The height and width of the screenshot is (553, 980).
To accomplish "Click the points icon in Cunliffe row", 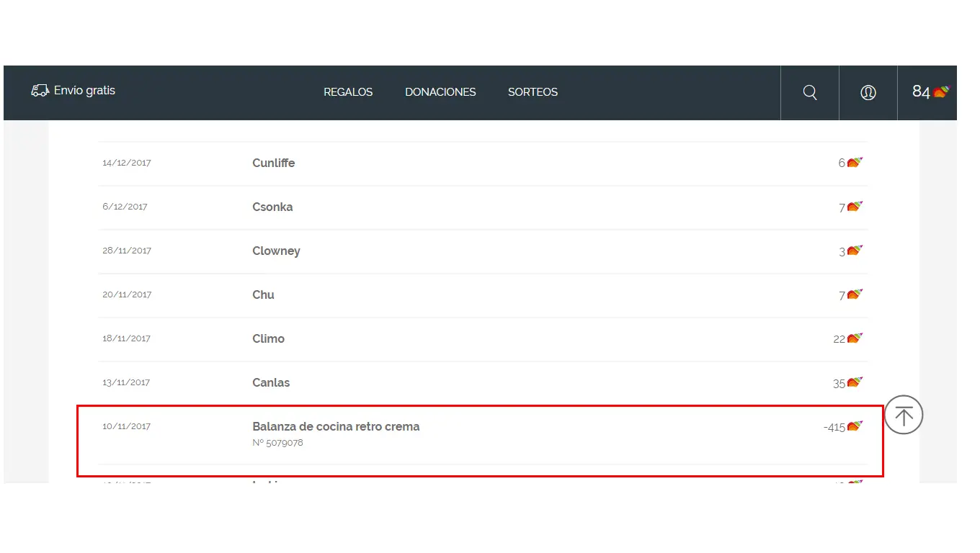I will pos(855,162).
